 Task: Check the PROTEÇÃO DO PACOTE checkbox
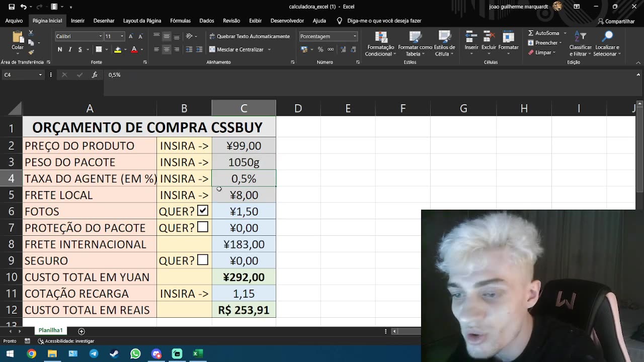pyautogui.click(x=203, y=227)
